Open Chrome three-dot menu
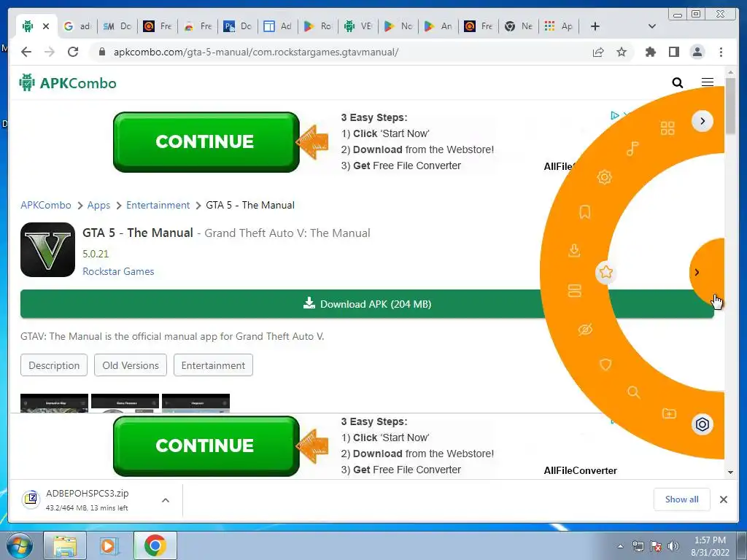The width and height of the screenshot is (747, 560). 721,52
